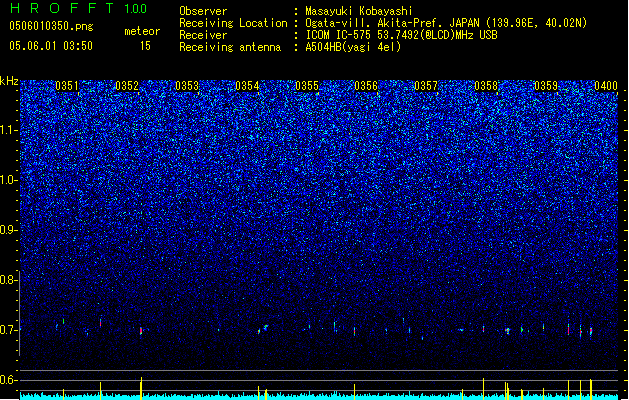This screenshot has width=629, height=400.
Task: Click the meteor label
Action: 142,31
